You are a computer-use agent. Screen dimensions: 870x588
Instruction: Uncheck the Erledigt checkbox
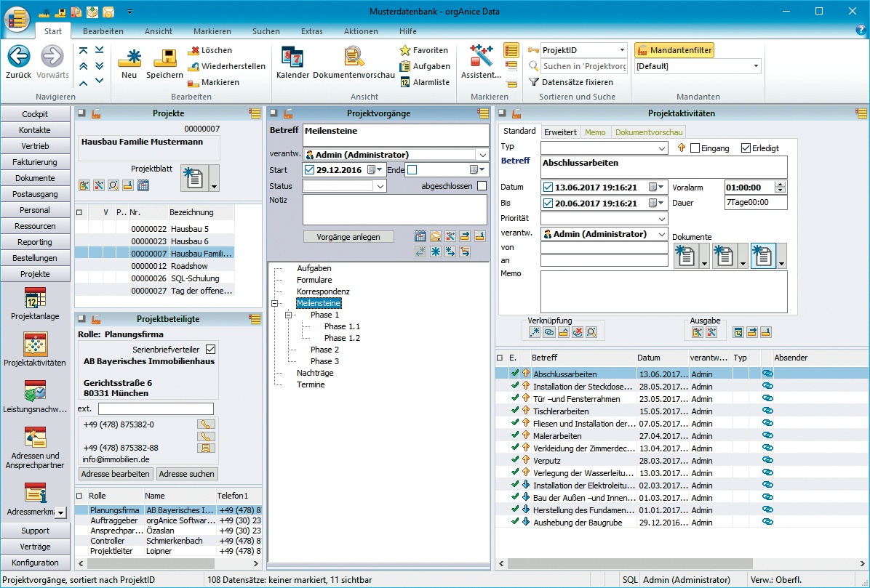(x=746, y=148)
